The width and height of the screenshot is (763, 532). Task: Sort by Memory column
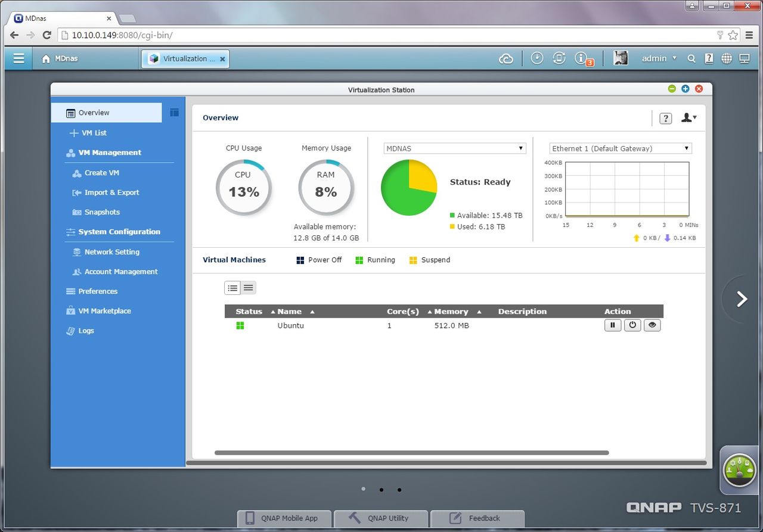[x=451, y=312]
